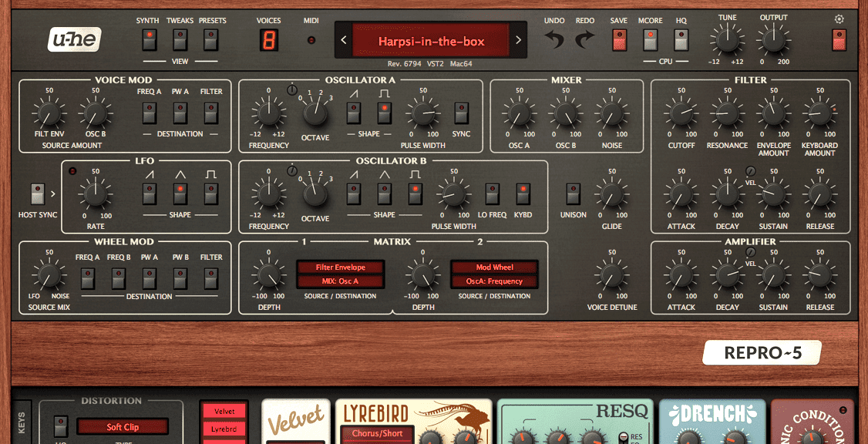Click the LFO rate indicator LED

(x=72, y=172)
